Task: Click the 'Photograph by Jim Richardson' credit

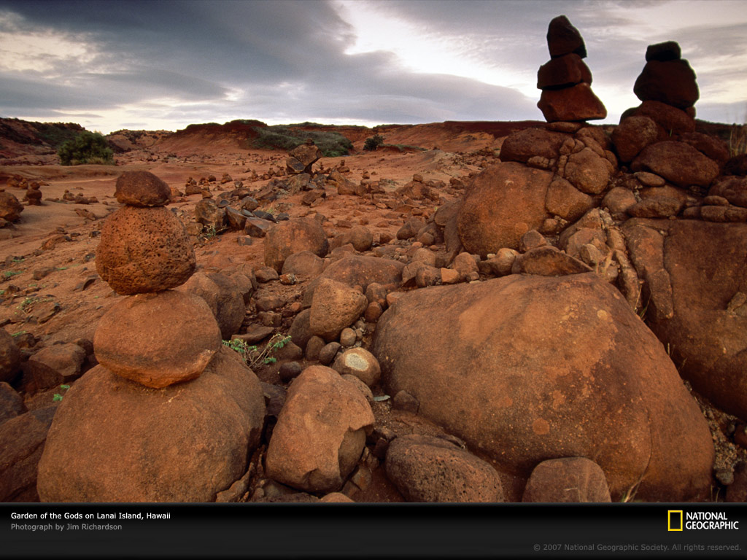Action: [x=66, y=526]
